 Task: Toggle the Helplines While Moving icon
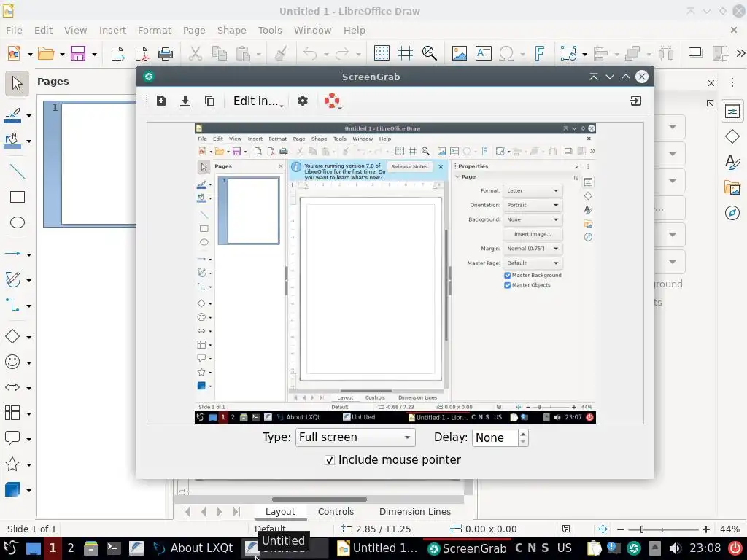pyautogui.click(x=406, y=53)
